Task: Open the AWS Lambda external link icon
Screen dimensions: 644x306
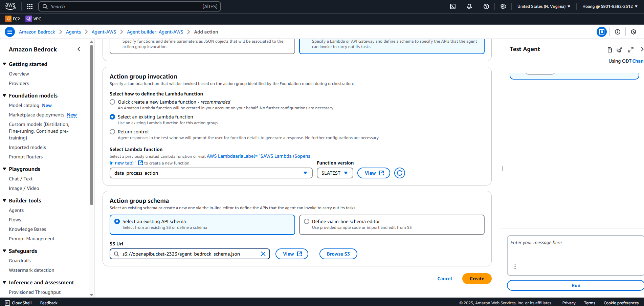Action: pyautogui.click(x=140, y=163)
